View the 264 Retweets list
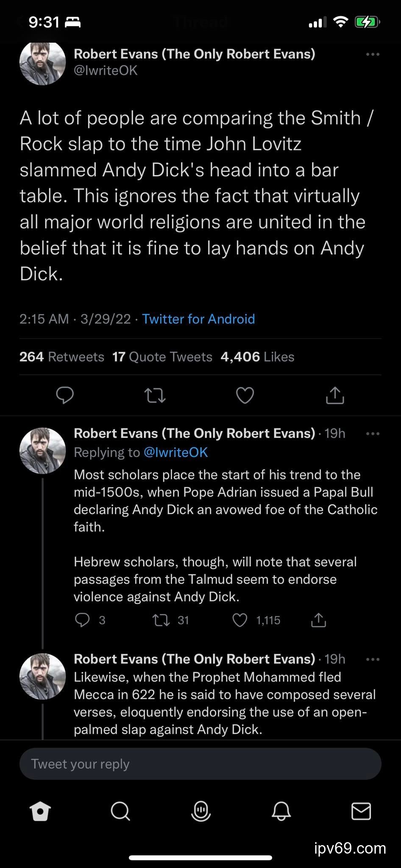The width and height of the screenshot is (401, 868). pyautogui.click(x=62, y=357)
